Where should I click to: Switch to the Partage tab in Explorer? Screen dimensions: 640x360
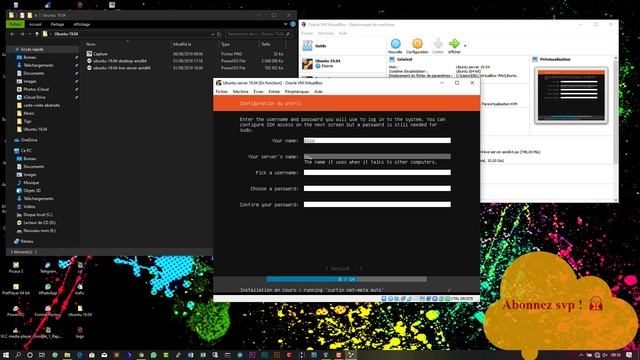(57, 24)
